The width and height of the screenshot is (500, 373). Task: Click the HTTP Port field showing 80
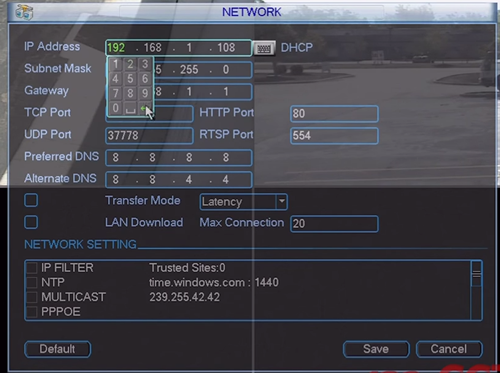[x=334, y=114]
